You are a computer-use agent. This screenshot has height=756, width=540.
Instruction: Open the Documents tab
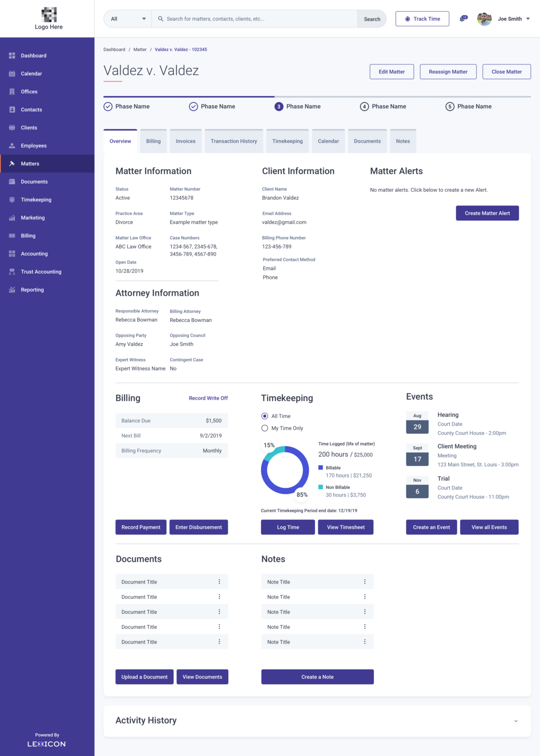[x=367, y=141]
